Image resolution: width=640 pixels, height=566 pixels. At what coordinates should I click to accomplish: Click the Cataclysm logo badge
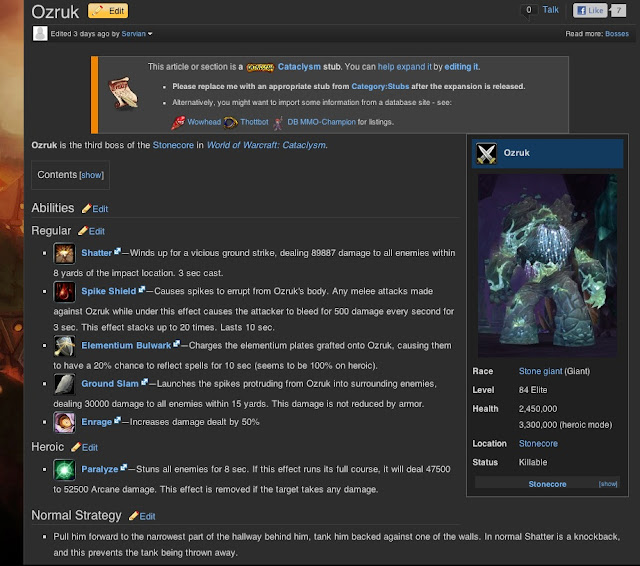click(260, 67)
